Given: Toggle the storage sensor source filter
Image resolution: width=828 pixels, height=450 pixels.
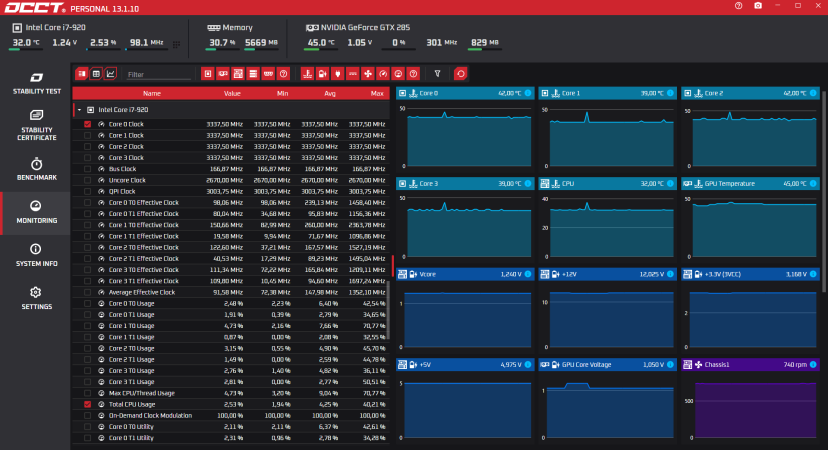Looking at the screenshot, I should (x=253, y=74).
